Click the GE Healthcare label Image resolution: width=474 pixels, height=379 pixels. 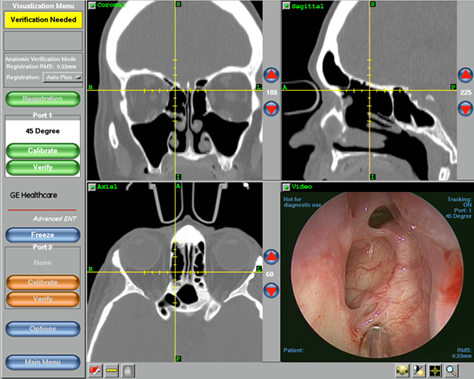coord(33,195)
